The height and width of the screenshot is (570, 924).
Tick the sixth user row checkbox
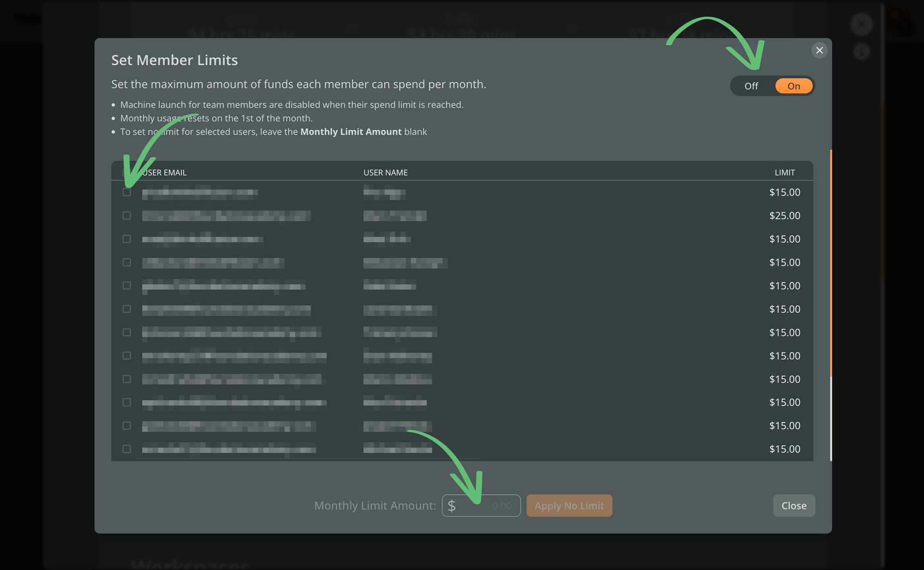[127, 309]
